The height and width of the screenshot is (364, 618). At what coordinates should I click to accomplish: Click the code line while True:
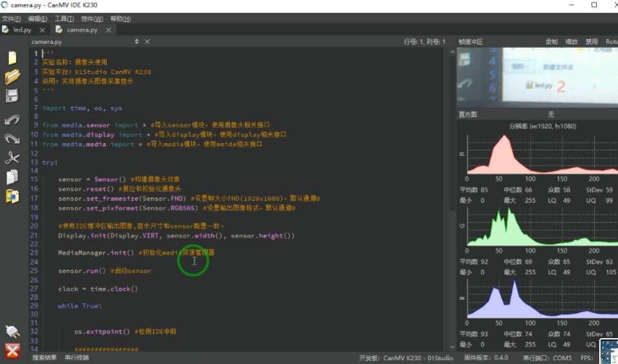80,306
